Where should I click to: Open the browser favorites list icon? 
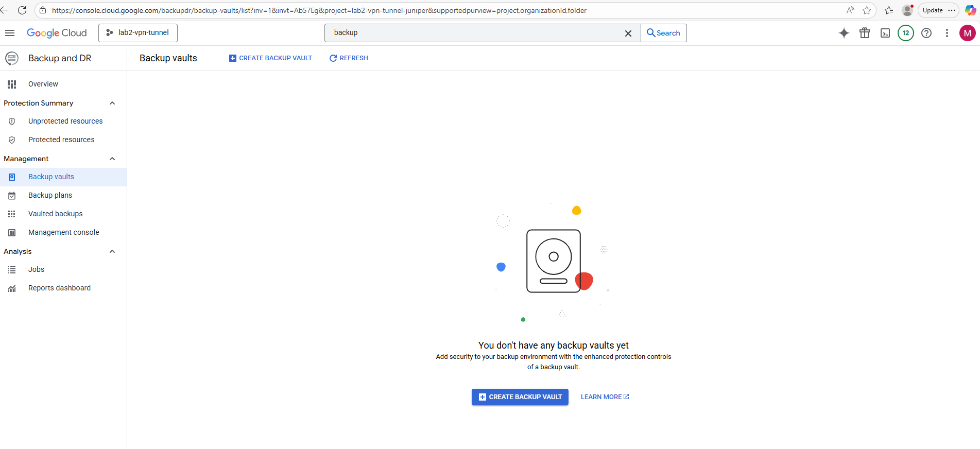coord(889,10)
